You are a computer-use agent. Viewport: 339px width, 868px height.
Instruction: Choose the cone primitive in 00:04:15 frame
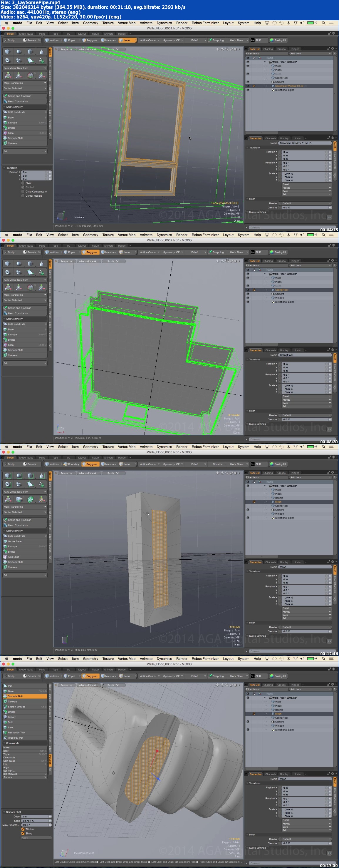click(41, 51)
